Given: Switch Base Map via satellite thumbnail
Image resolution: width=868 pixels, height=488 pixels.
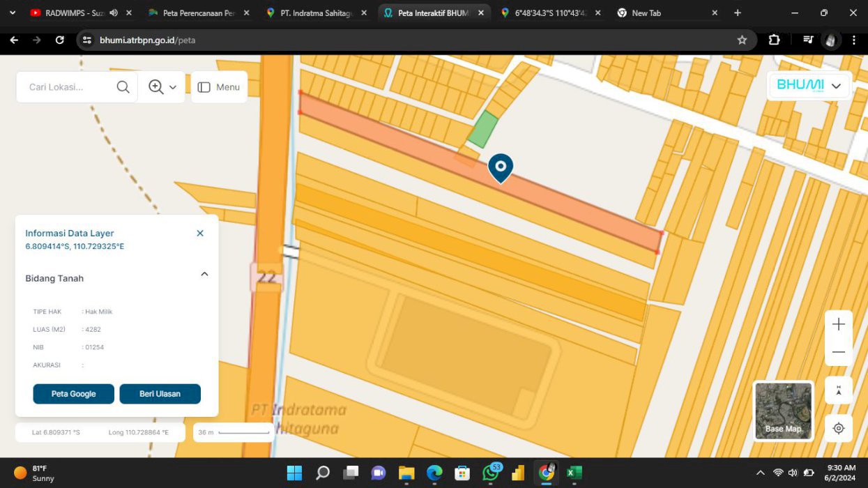Looking at the screenshot, I should coord(783,411).
